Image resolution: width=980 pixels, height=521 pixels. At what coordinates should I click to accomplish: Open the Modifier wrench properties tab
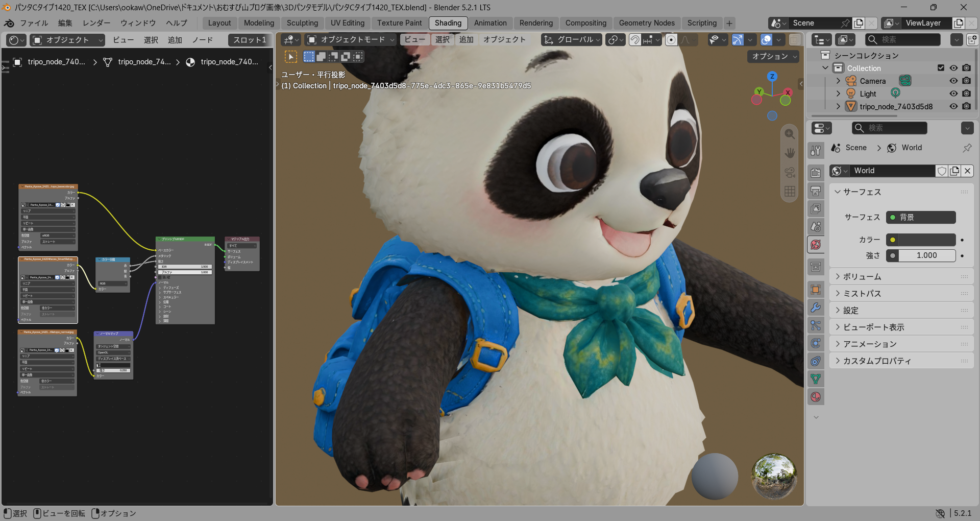pyautogui.click(x=816, y=307)
